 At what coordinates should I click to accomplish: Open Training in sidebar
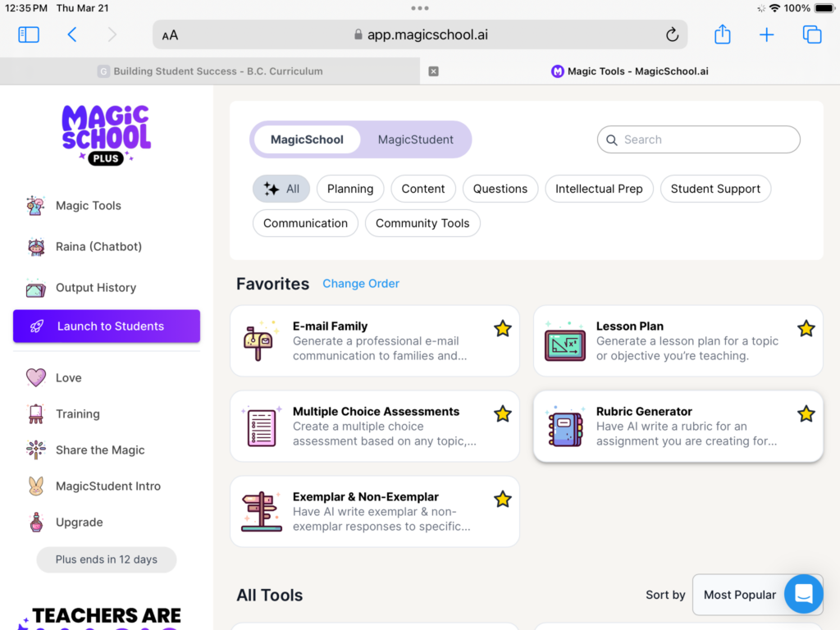pyautogui.click(x=107, y=413)
